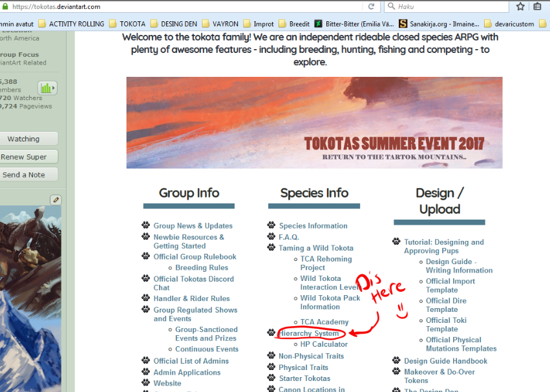Open the Tokotas Summer Event 2017 banner

pos(314,123)
